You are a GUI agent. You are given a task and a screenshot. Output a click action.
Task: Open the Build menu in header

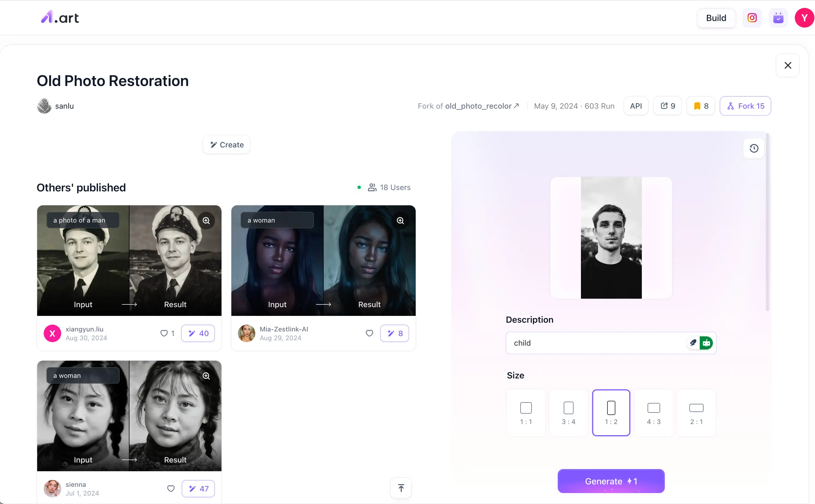coord(716,18)
